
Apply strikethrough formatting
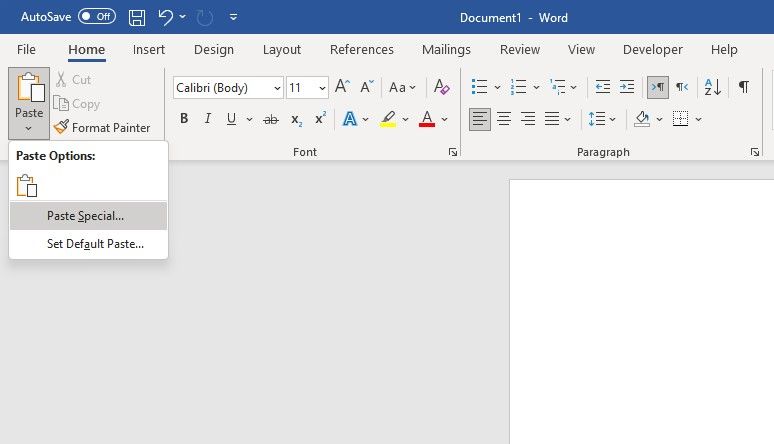click(x=270, y=119)
